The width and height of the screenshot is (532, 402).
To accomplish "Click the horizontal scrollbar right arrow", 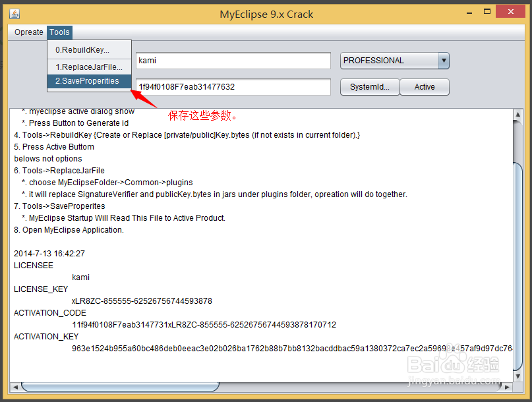I will point(507,387).
